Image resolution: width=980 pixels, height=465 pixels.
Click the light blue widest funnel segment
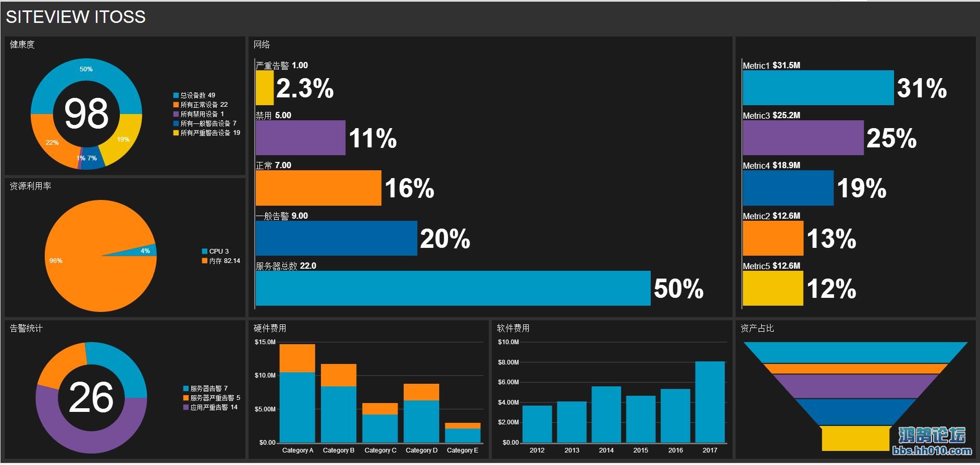[855, 352]
